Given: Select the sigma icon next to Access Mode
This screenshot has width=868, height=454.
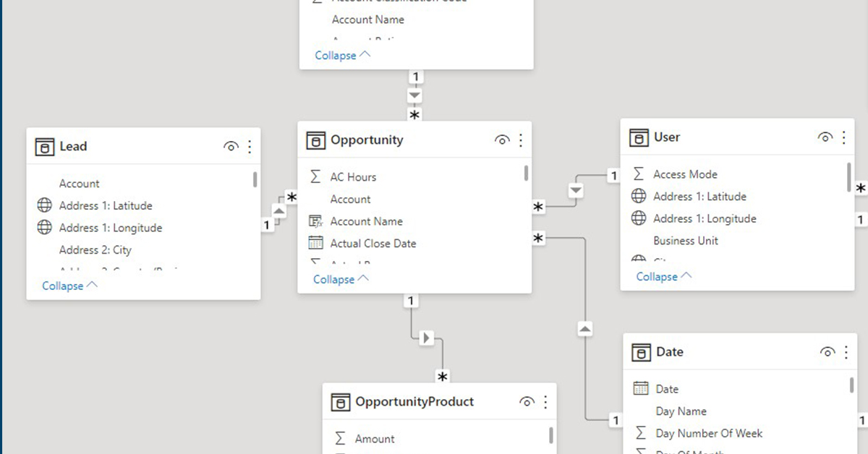Looking at the screenshot, I should click(638, 174).
